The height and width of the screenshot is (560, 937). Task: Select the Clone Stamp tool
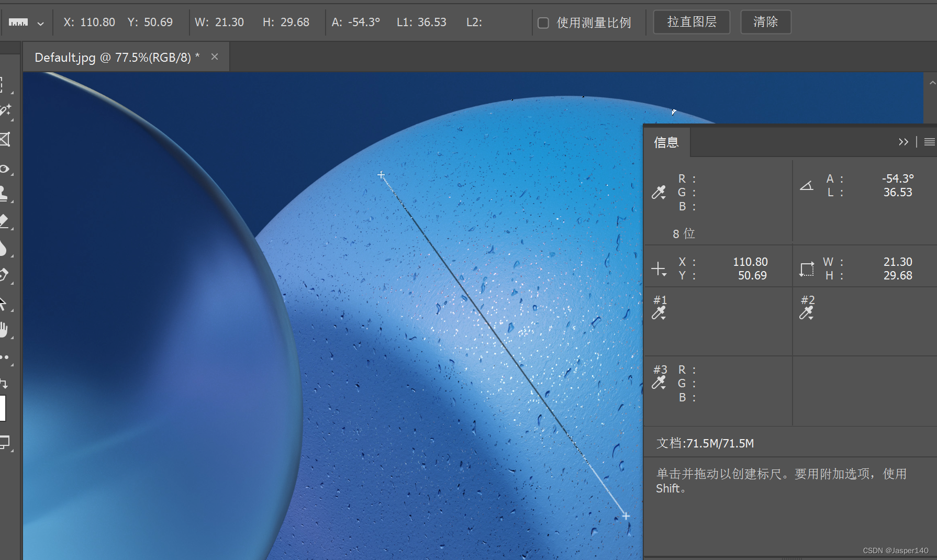click(x=5, y=194)
